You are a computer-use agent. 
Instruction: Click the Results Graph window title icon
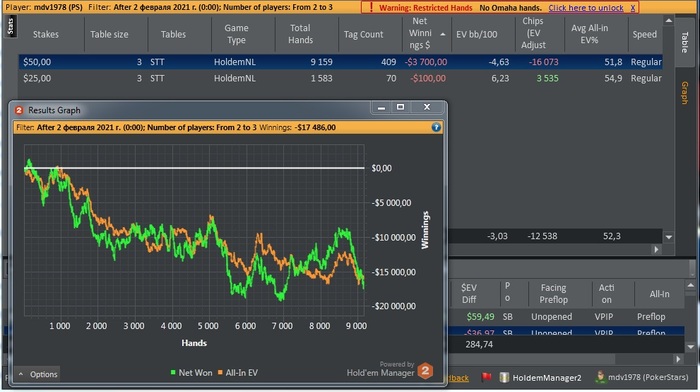tap(19, 110)
